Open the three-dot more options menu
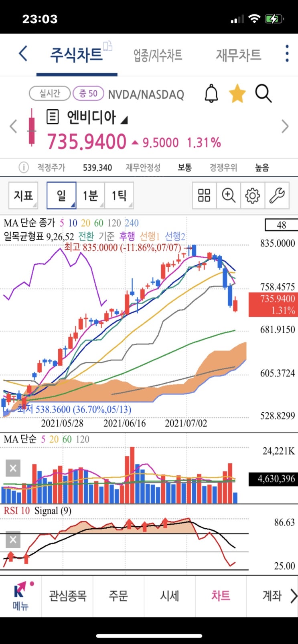The width and height of the screenshot is (298, 644). 287,53
